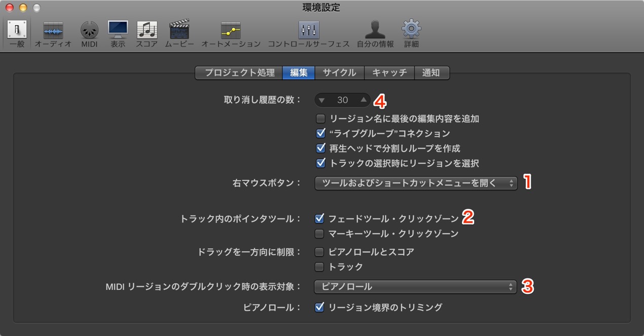
Task: Open the 自分の情報 preferences pane
Action: click(375, 34)
